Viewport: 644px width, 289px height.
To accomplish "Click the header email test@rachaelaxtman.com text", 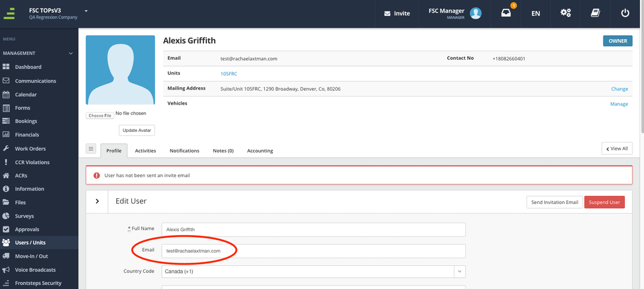I will tap(249, 59).
